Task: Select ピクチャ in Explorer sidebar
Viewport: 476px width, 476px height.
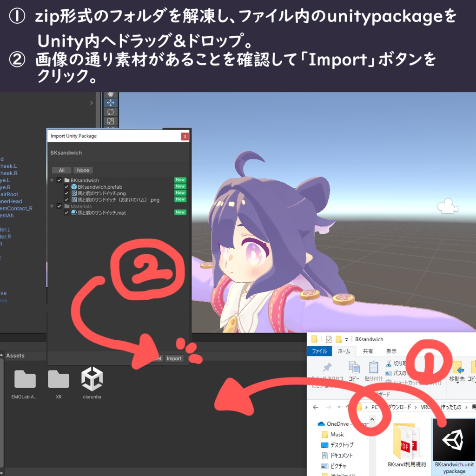Action: (x=338, y=466)
